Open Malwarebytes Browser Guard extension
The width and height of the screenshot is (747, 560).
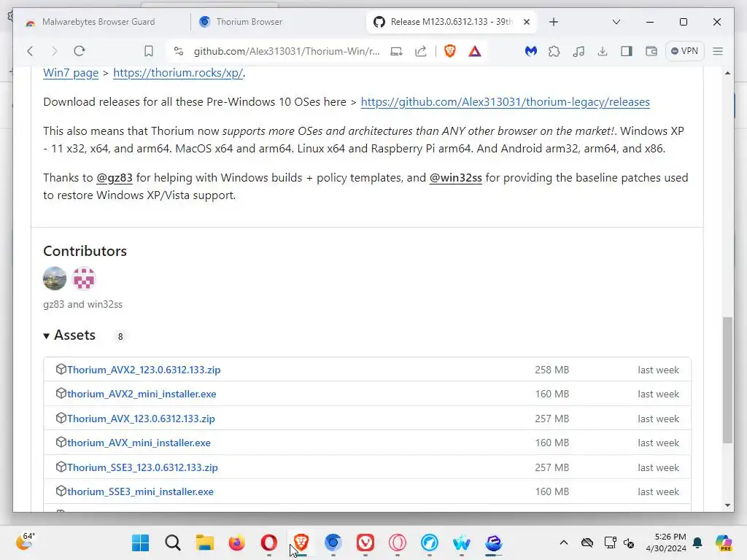531,51
